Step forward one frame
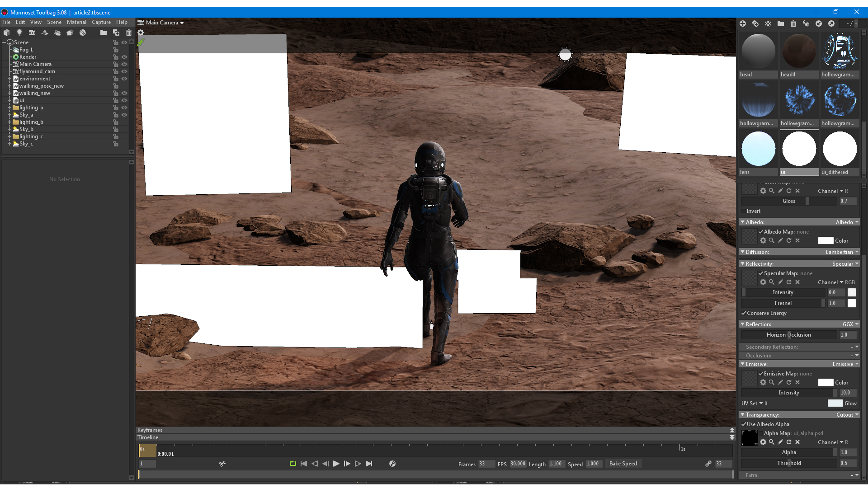Screen dimensions: 868x488 pos(347,464)
